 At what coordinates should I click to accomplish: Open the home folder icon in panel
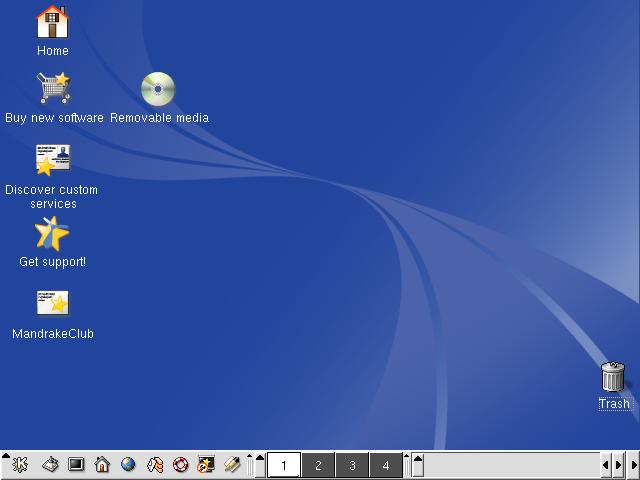coord(102,465)
